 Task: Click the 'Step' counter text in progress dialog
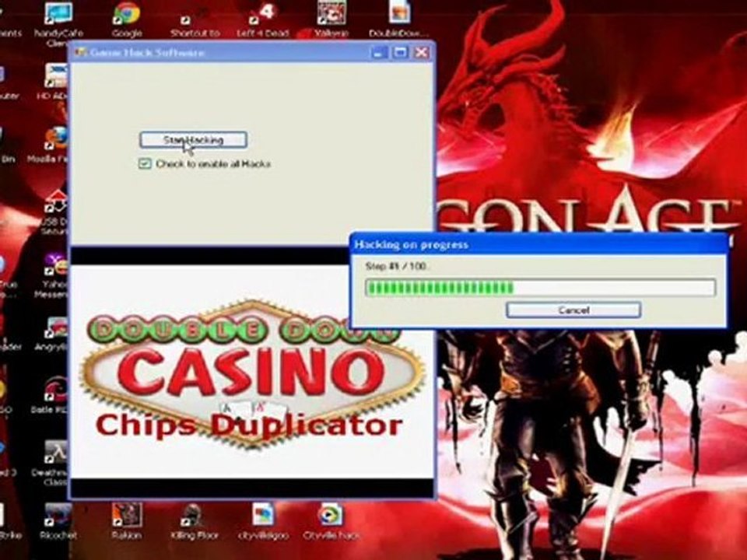[x=396, y=266]
